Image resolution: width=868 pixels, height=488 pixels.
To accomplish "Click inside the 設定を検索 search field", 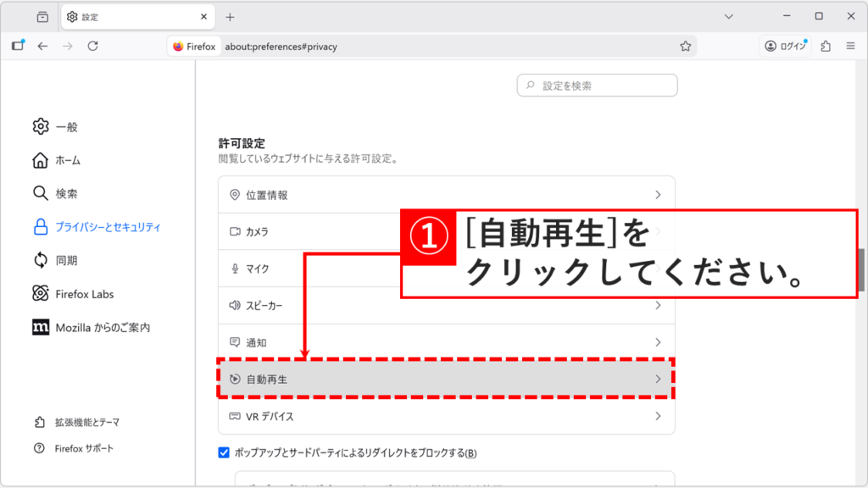I will (597, 85).
